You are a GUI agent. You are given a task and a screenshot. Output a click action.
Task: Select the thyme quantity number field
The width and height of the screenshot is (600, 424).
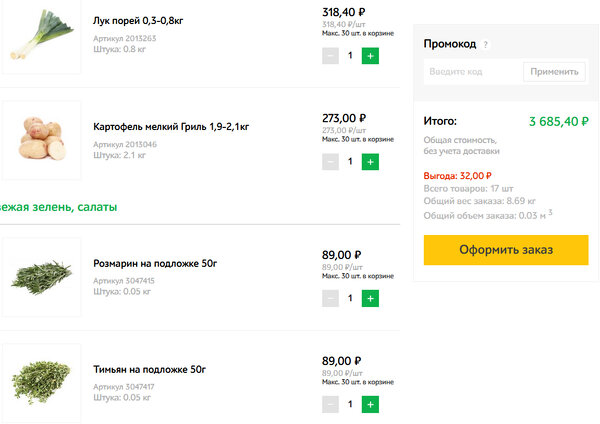tap(350, 405)
